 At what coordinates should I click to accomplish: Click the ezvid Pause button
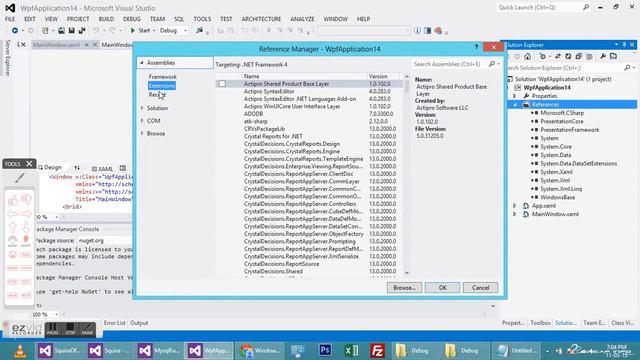(x=52, y=329)
